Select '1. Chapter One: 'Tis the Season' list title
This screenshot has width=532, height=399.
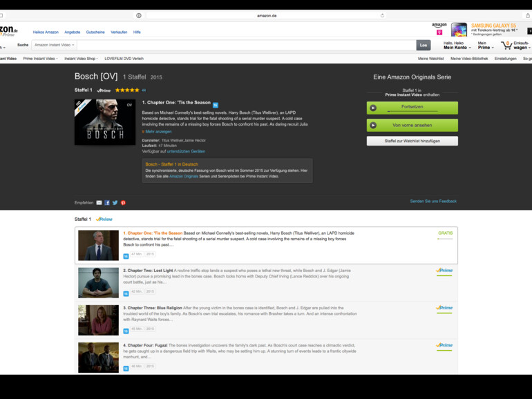pos(153,233)
